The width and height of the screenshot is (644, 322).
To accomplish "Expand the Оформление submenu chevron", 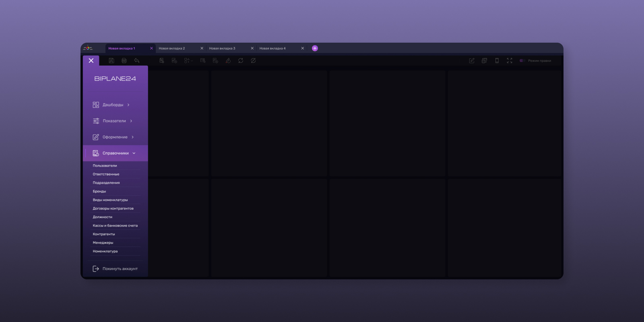I will pyautogui.click(x=133, y=137).
